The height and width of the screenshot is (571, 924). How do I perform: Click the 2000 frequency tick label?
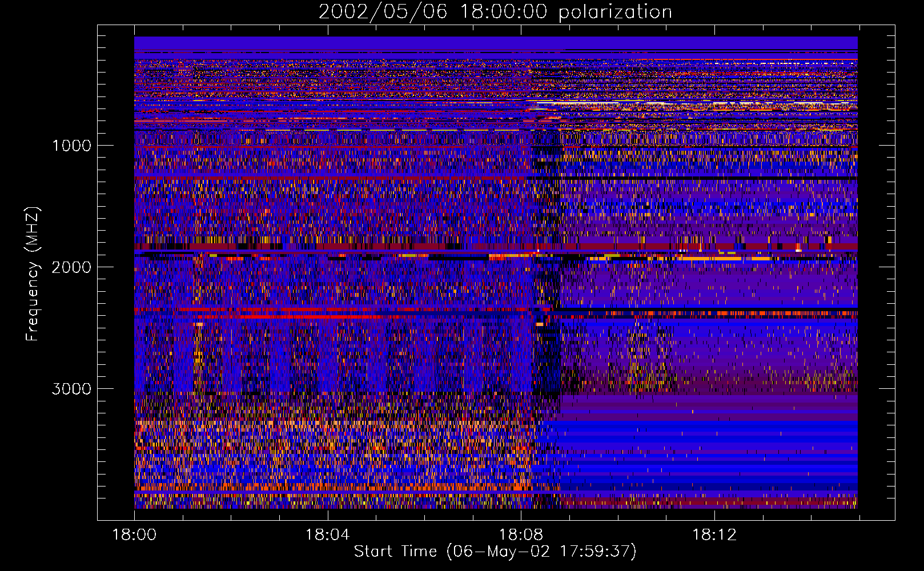tap(71, 267)
